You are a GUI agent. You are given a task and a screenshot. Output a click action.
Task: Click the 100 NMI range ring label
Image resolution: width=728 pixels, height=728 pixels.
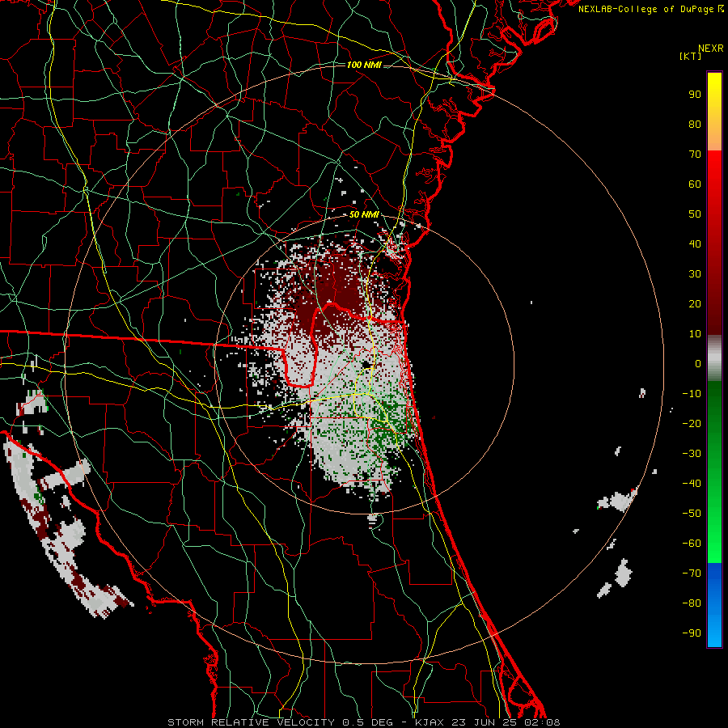point(363,65)
